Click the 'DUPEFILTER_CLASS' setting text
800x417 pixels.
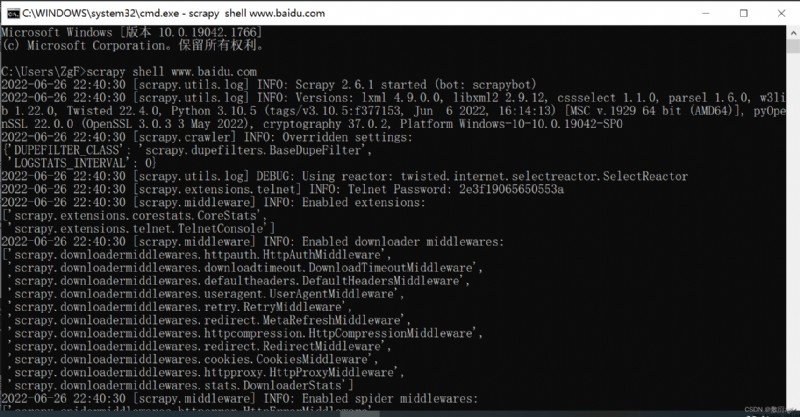(67, 150)
